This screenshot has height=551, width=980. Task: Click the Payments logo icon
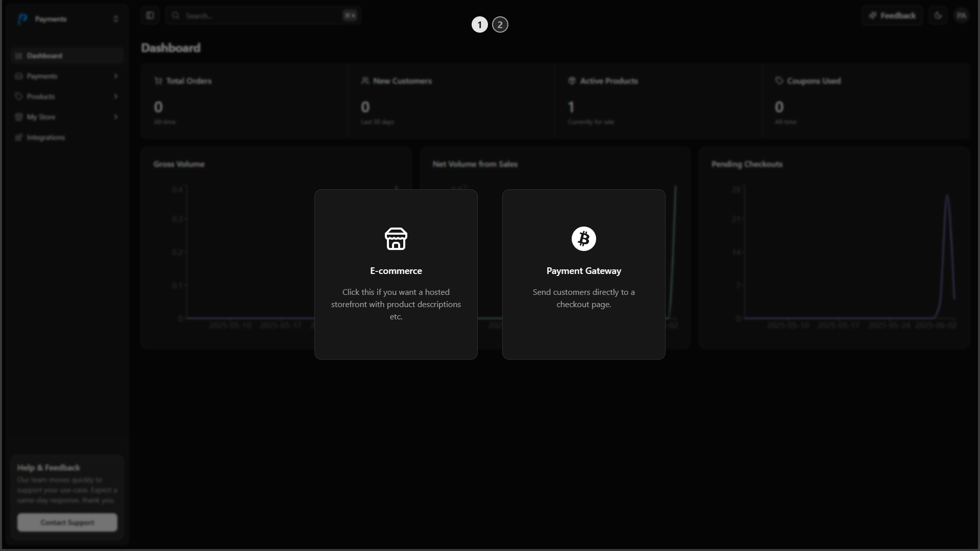(x=22, y=19)
